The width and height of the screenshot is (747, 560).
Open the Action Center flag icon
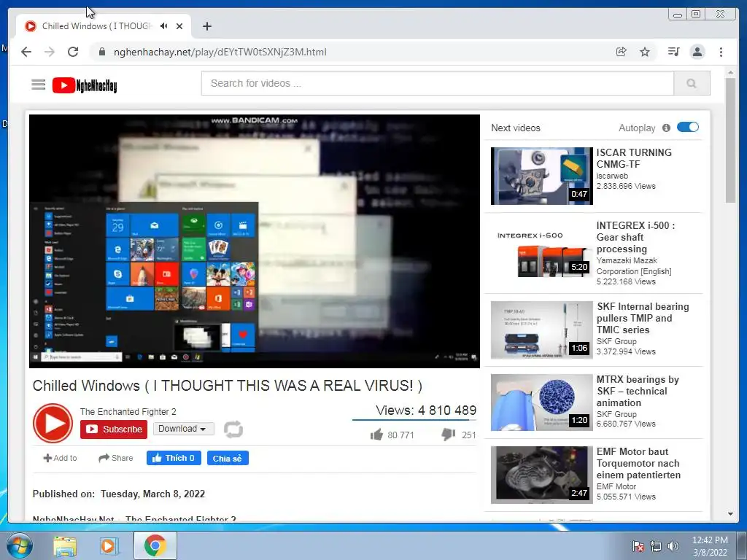[x=638, y=546]
